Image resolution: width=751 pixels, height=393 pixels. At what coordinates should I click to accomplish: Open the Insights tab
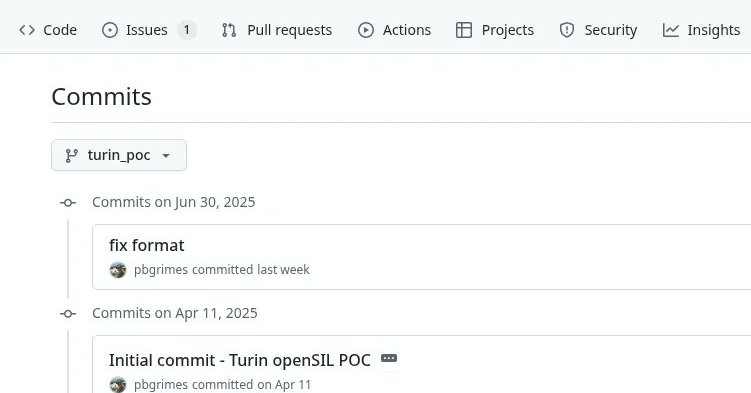coord(701,30)
